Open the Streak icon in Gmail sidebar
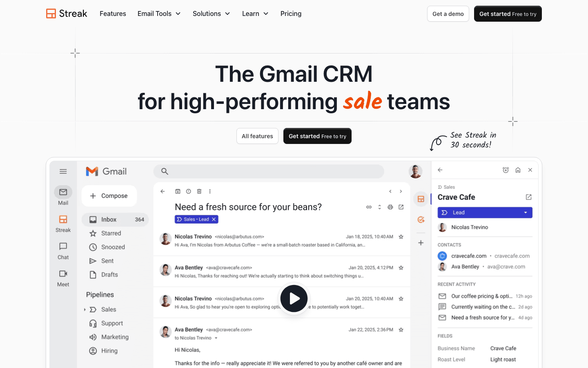 [63, 220]
